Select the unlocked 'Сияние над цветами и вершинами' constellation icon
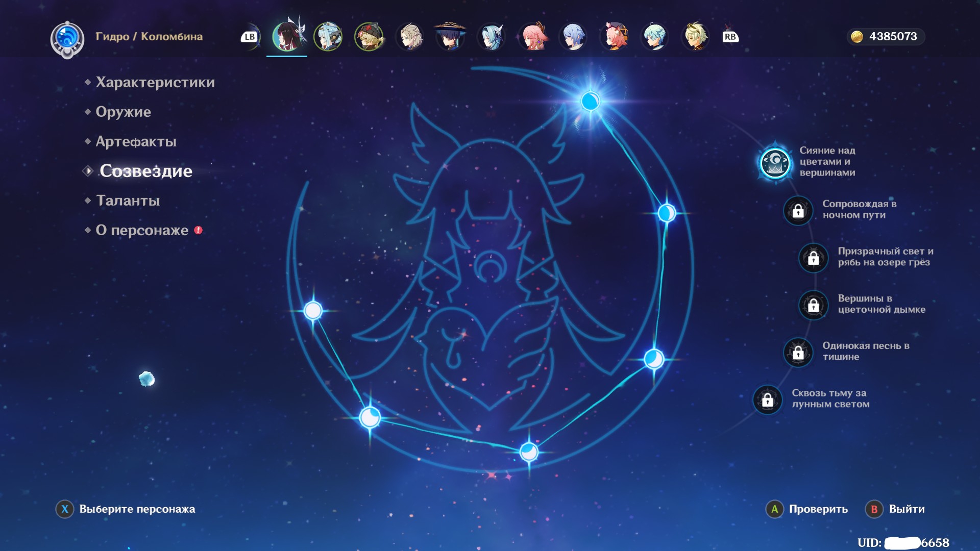 coord(775,163)
